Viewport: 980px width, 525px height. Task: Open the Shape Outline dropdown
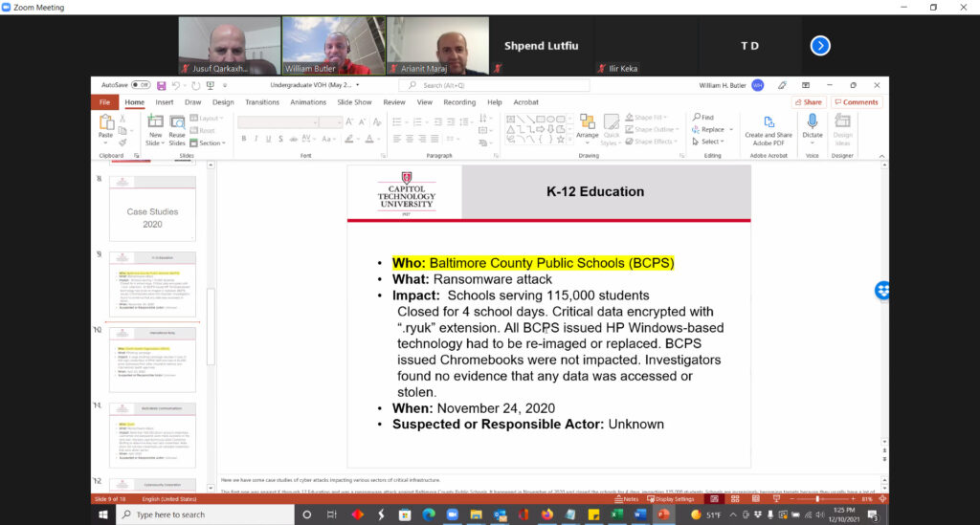point(651,129)
